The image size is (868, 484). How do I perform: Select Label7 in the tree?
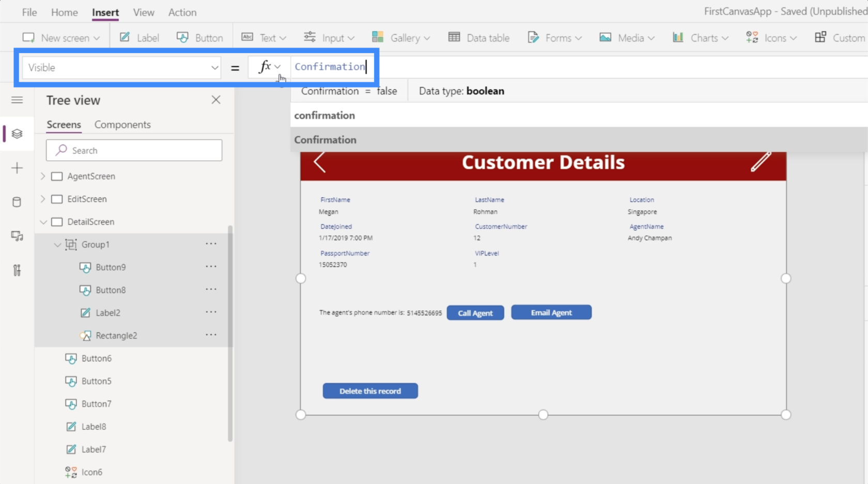[94, 449]
